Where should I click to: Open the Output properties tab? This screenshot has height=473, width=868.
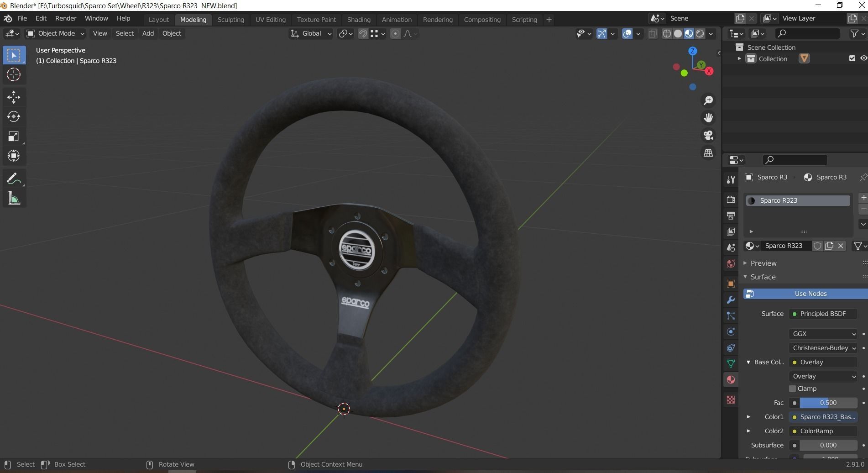tap(731, 215)
